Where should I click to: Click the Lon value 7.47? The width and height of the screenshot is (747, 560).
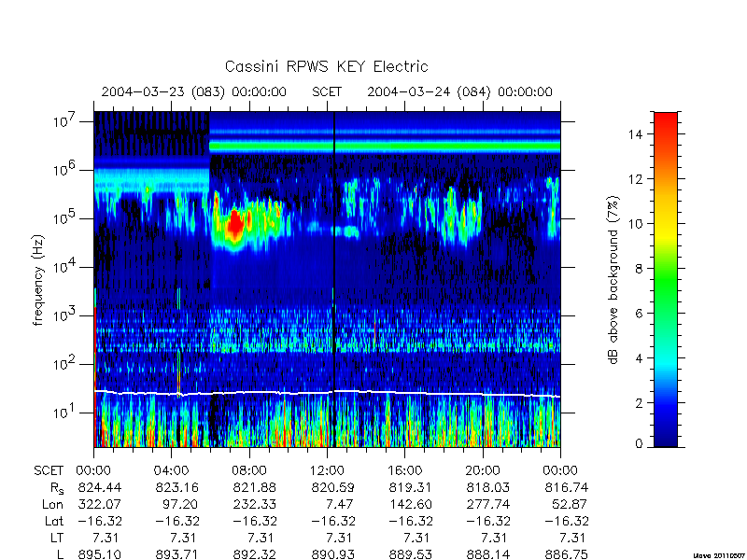pyautogui.click(x=340, y=504)
